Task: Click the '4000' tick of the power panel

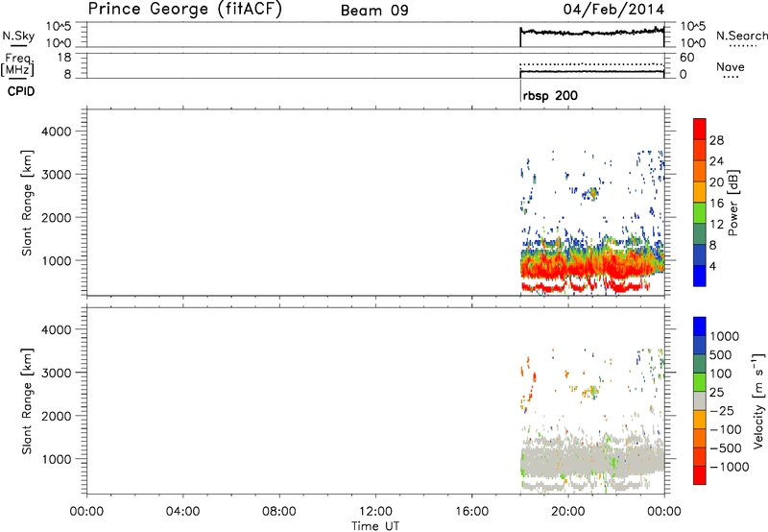Action: coord(56,132)
